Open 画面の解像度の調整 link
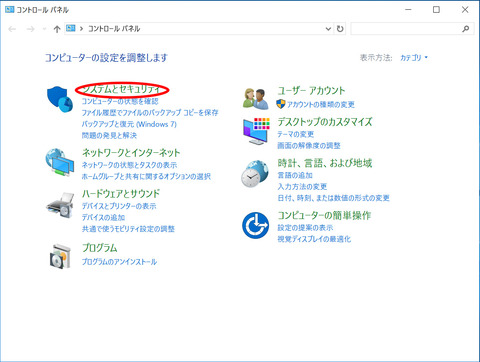Viewport: 480px width, 362px height. [309, 145]
